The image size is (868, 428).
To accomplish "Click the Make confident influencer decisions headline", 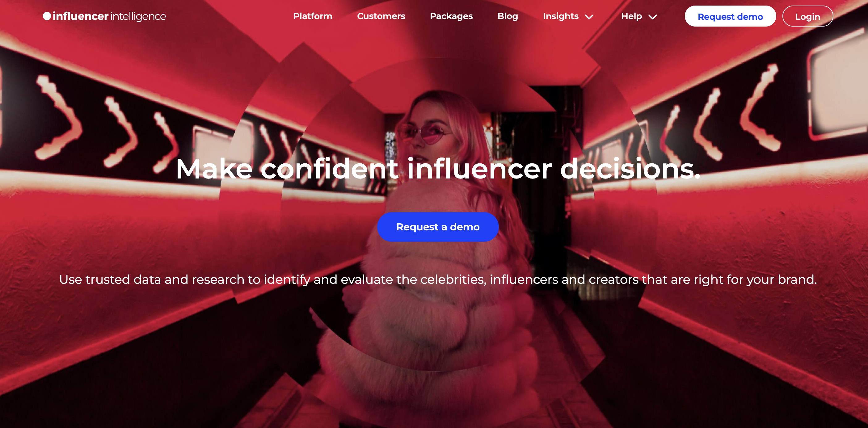I will (438, 169).
